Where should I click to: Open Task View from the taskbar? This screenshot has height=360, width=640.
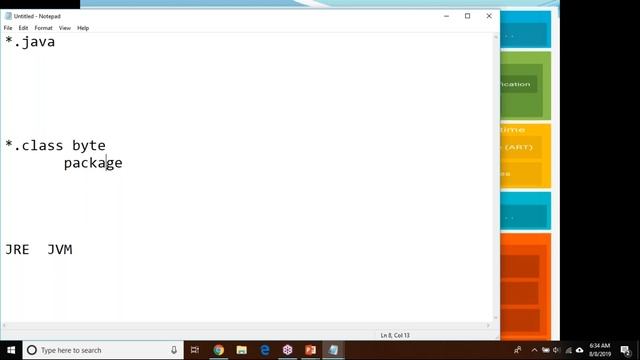click(195, 350)
